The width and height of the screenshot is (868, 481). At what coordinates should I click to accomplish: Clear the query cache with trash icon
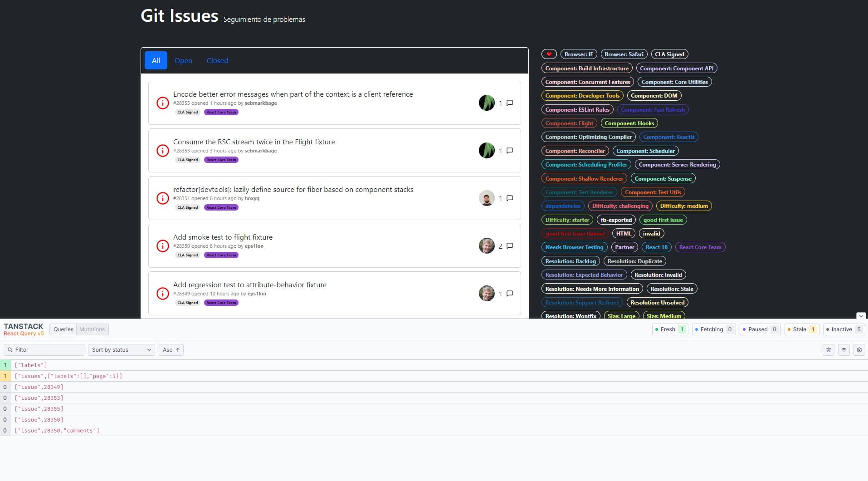pos(829,350)
